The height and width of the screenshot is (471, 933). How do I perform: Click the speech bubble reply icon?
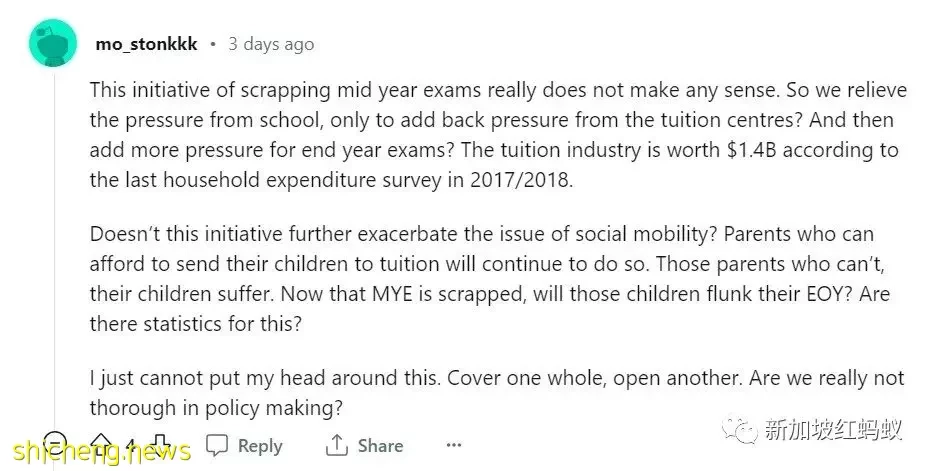pos(217,445)
